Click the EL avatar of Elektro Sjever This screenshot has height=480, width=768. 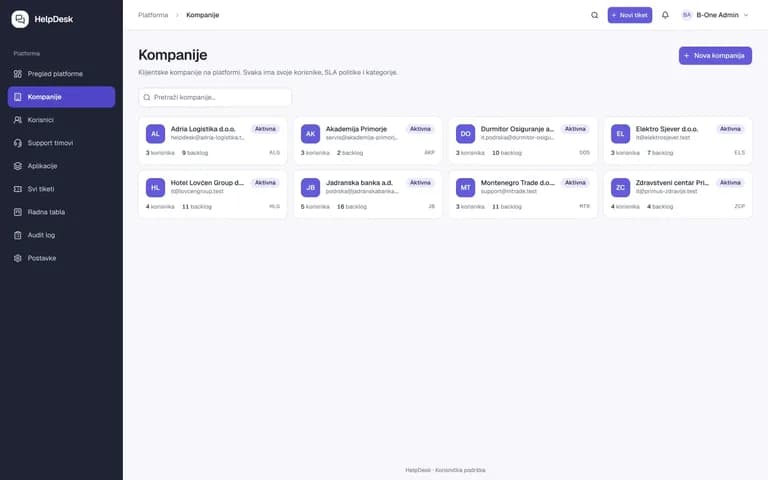tap(621, 134)
